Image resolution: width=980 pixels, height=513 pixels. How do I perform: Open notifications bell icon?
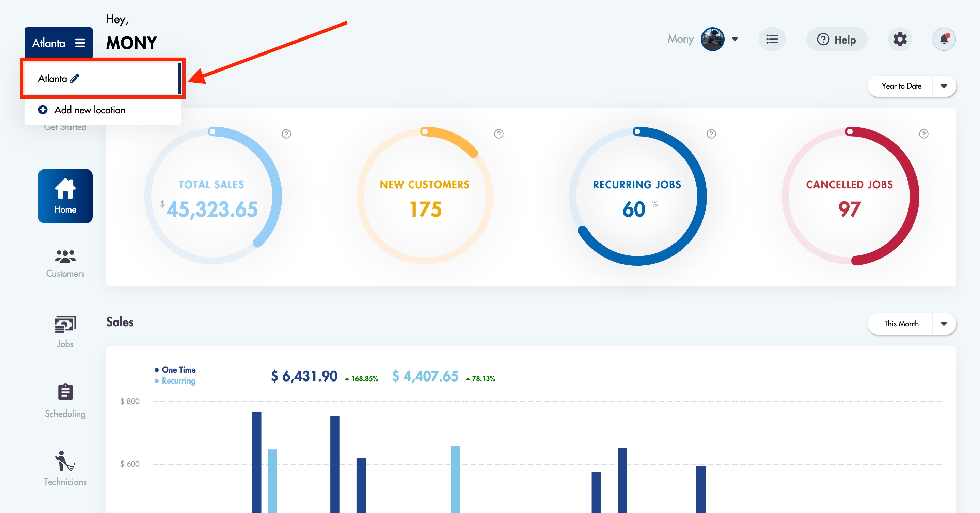[x=944, y=39]
